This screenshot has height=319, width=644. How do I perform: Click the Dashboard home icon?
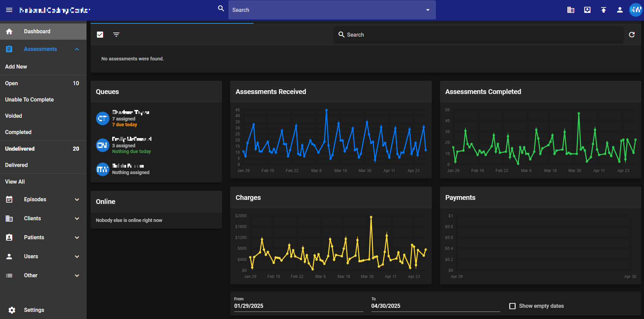pos(9,32)
